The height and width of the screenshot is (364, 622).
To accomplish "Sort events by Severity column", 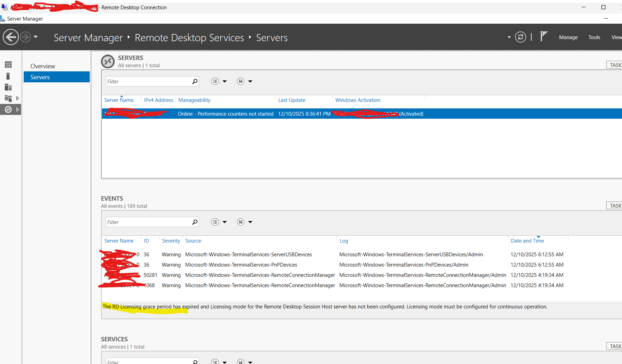I will pyautogui.click(x=171, y=241).
